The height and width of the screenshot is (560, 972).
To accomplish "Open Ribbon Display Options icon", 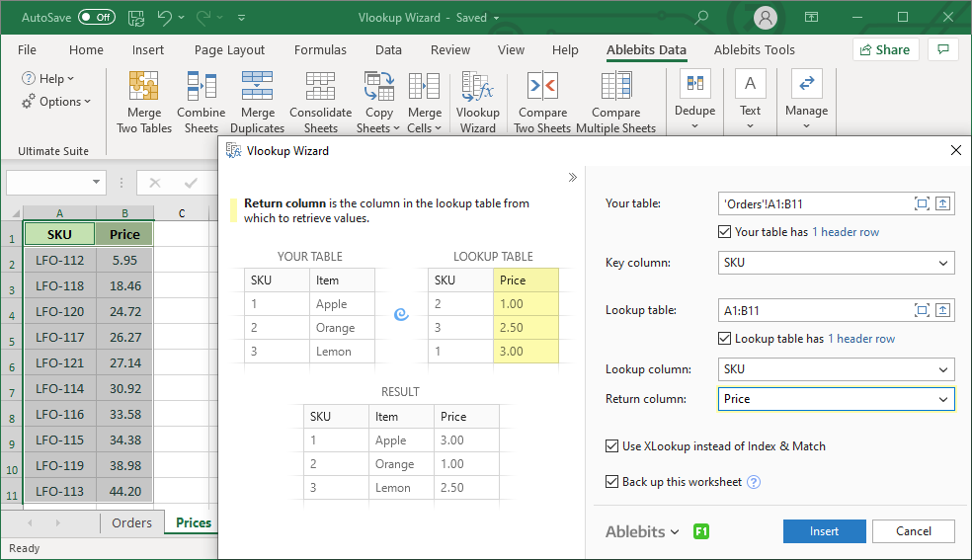I will click(x=811, y=18).
